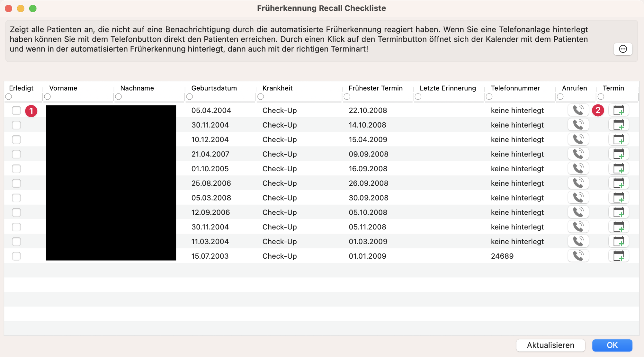Click phone icon in 21.04.2007 row

(x=578, y=154)
